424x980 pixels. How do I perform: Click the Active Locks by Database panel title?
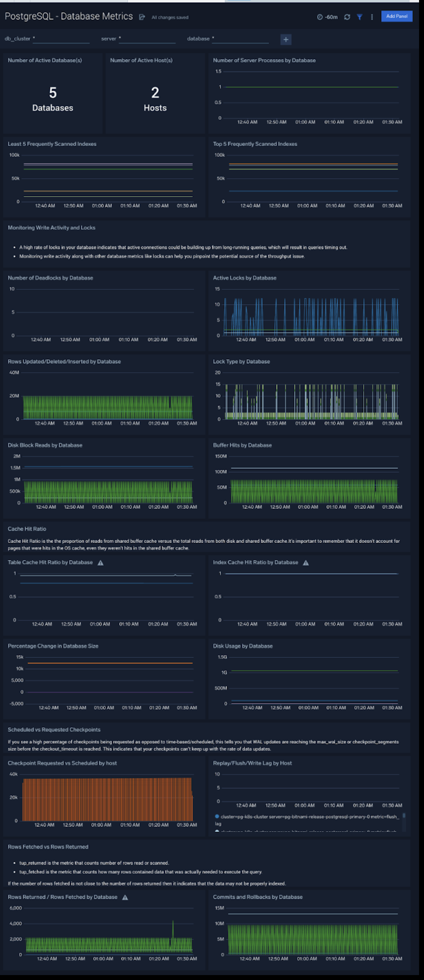(x=244, y=278)
